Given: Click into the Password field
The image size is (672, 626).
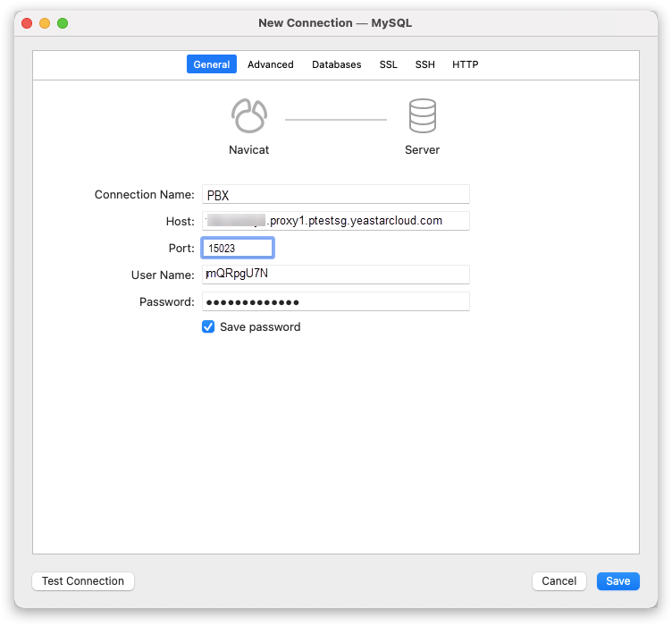Looking at the screenshot, I should pos(335,301).
